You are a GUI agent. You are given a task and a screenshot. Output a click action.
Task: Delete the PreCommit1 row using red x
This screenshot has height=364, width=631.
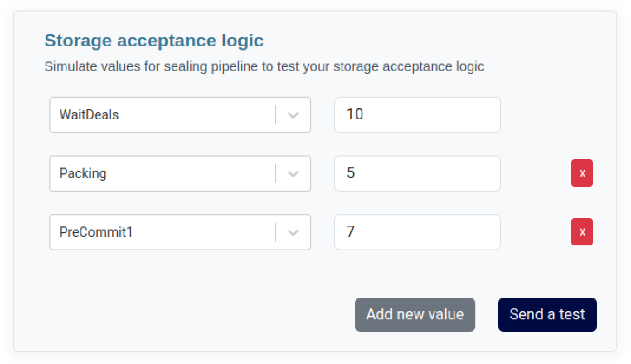pyautogui.click(x=582, y=232)
